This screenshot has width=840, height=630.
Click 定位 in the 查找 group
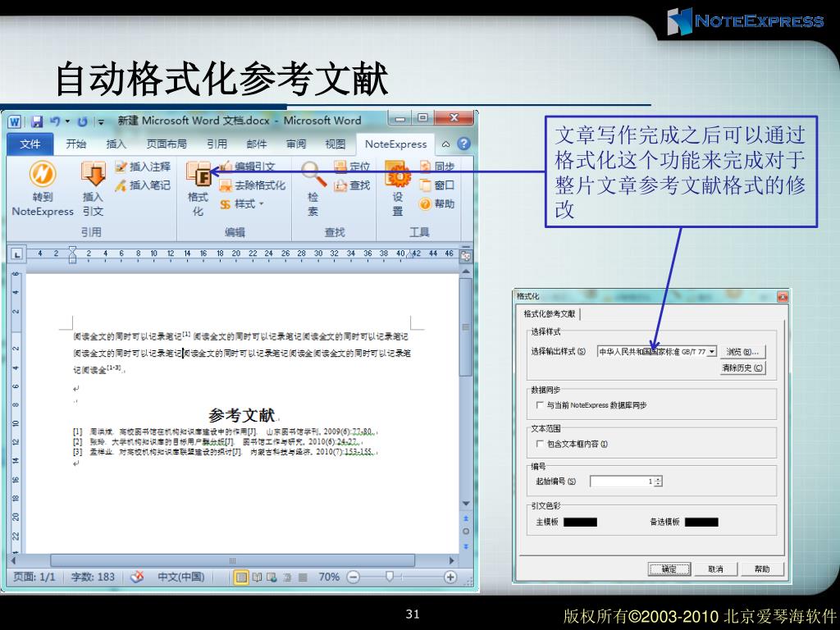(352, 167)
